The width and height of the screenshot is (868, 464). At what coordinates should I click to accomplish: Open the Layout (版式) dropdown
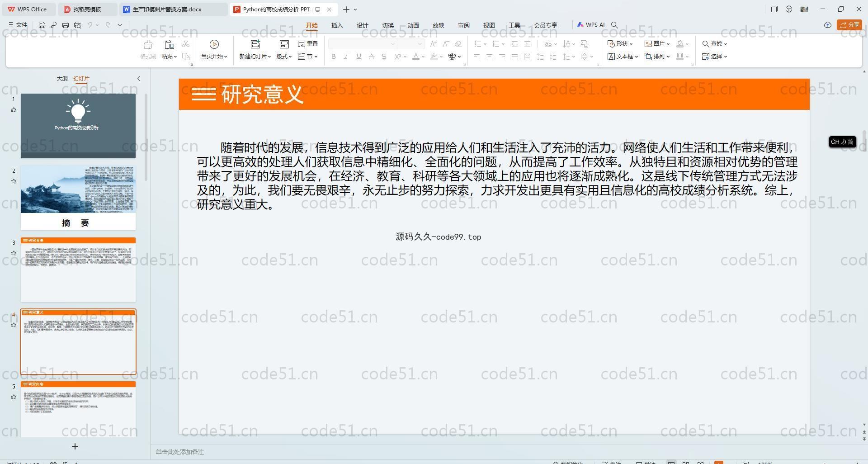[284, 57]
